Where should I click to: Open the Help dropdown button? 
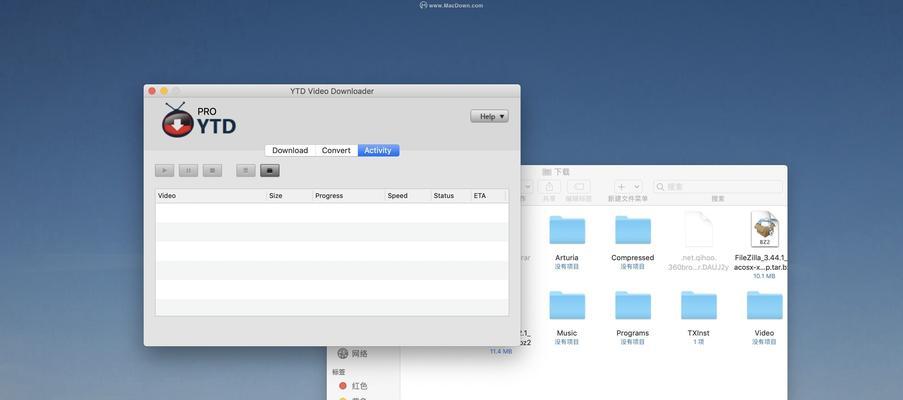(x=490, y=116)
